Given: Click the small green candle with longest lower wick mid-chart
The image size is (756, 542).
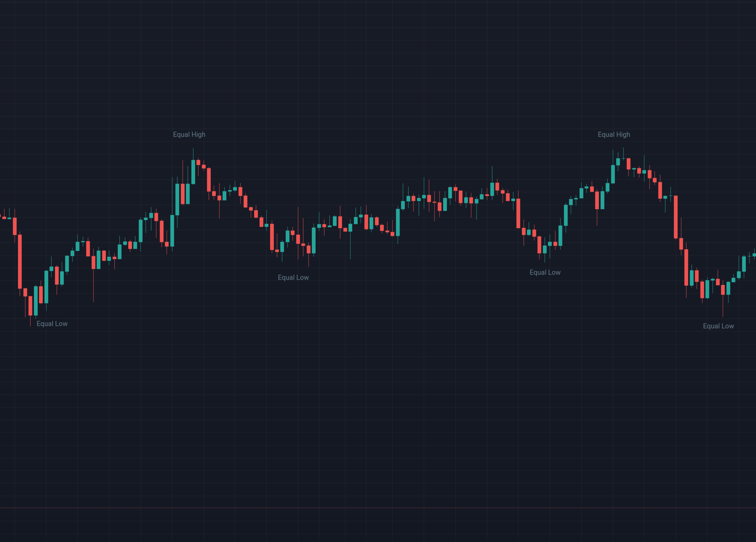Looking at the screenshot, I should [350, 228].
